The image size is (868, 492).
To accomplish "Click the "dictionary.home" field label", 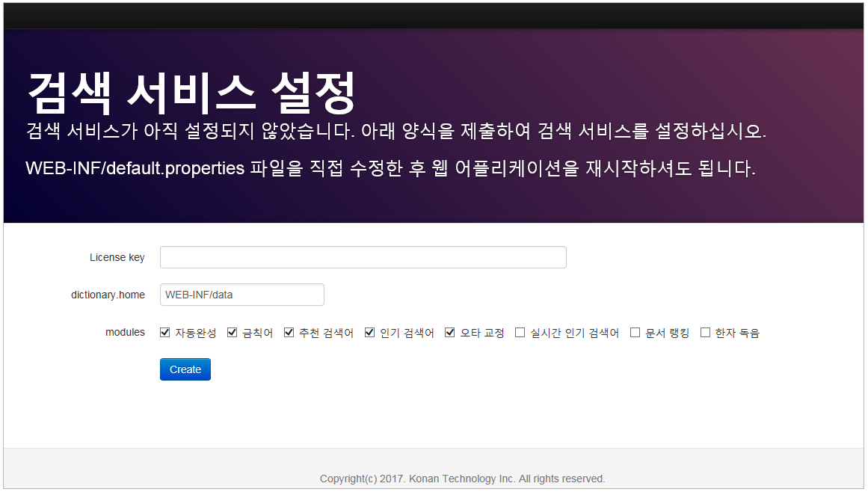I will [x=108, y=295].
